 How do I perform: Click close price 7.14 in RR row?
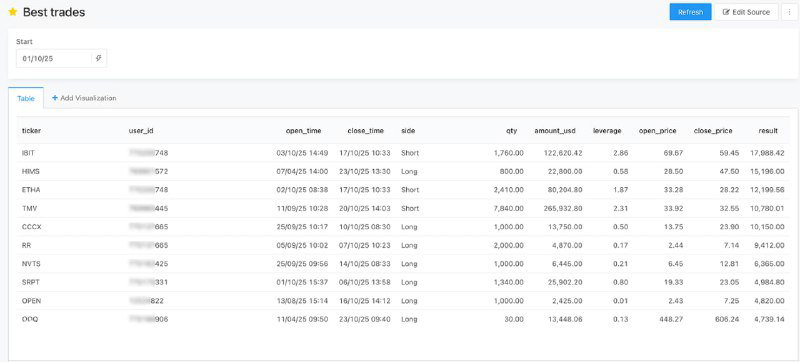coord(732,245)
